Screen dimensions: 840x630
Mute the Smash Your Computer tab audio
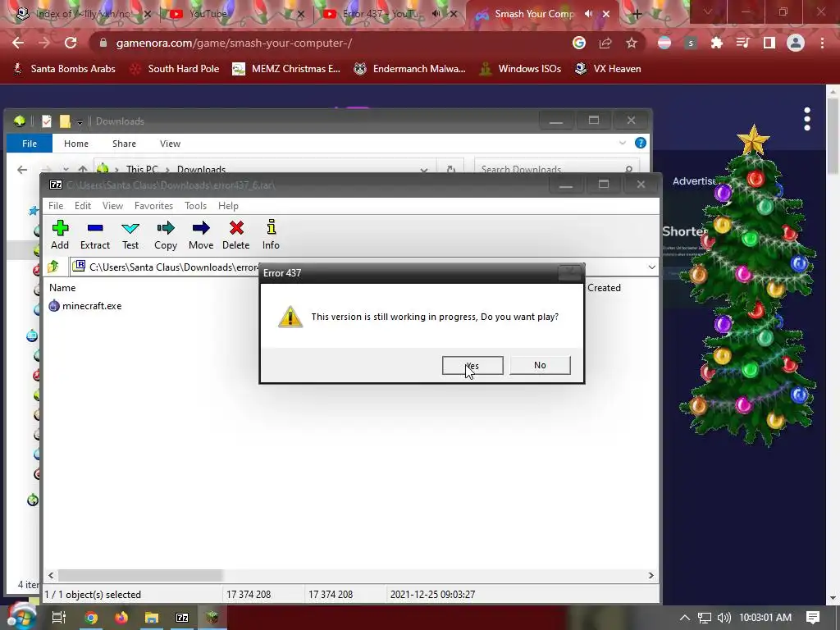[x=589, y=14]
